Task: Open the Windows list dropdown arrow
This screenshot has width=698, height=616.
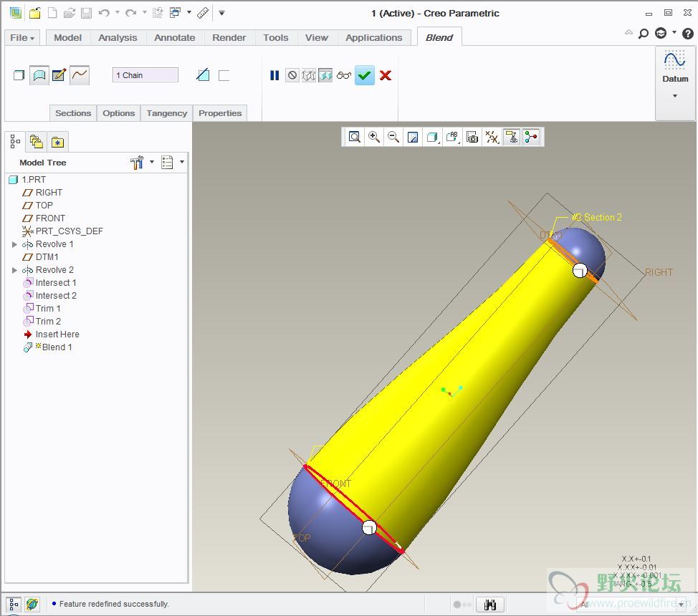Action: coord(189,12)
